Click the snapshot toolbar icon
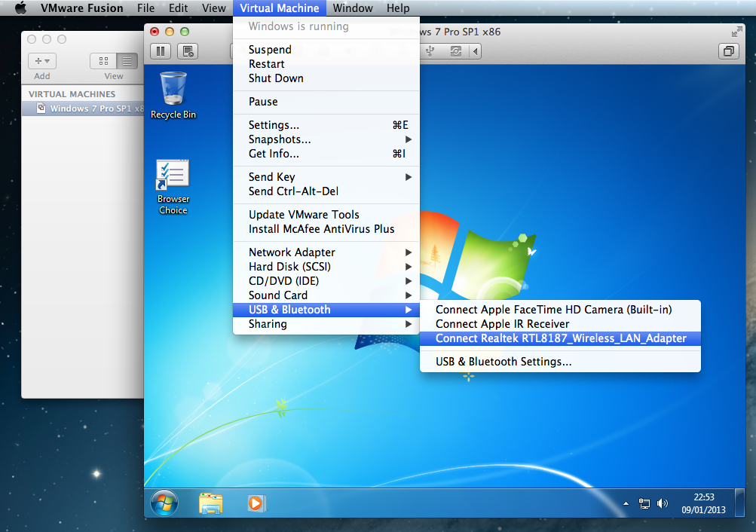The image size is (756, 532). (188, 51)
